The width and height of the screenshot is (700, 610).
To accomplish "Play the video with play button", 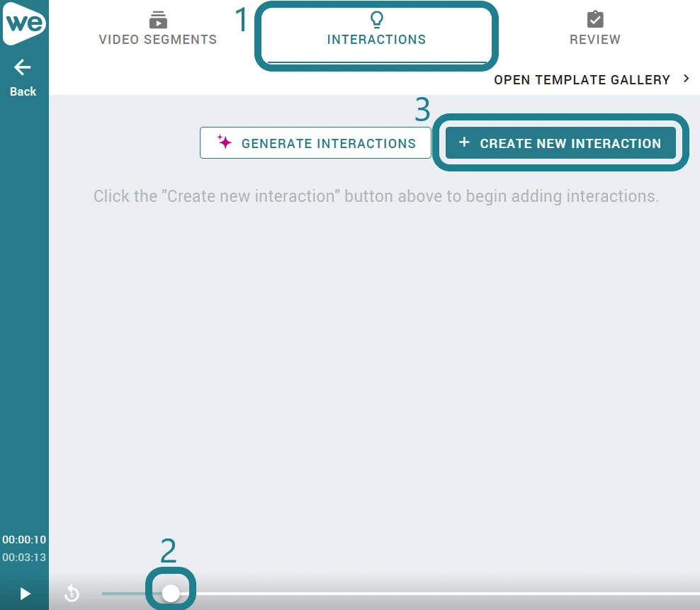I will [x=25, y=594].
